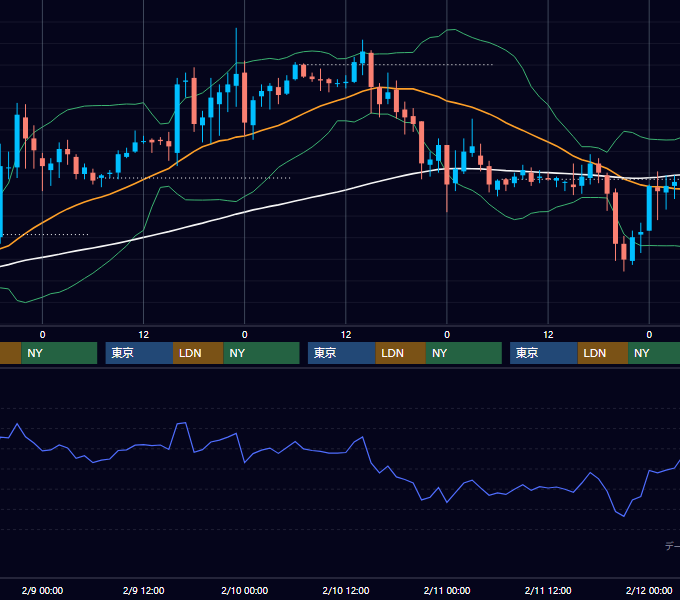The height and width of the screenshot is (600, 680).
Task: Click the 2/9 12:00 time axis label
Action: (144, 590)
